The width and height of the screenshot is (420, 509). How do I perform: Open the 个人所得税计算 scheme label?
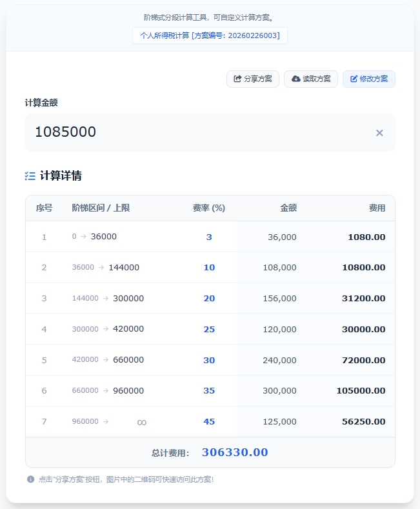pos(210,35)
